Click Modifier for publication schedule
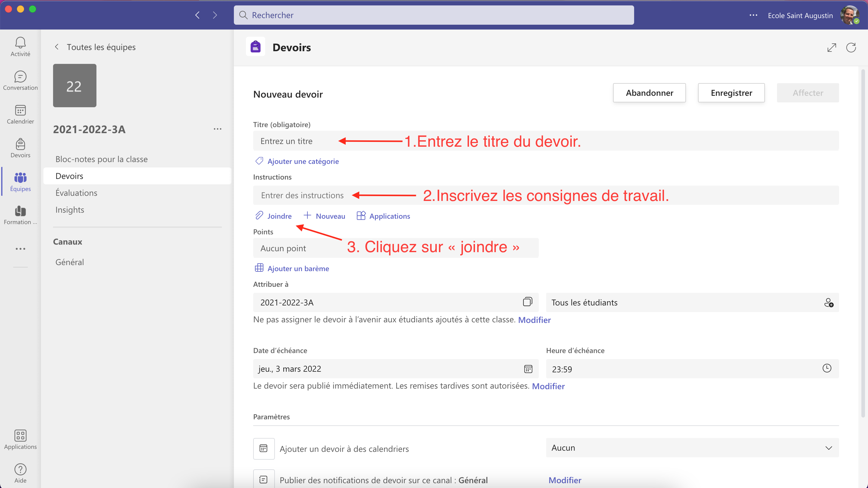This screenshot has width=868, height=488. pos(548,386)
